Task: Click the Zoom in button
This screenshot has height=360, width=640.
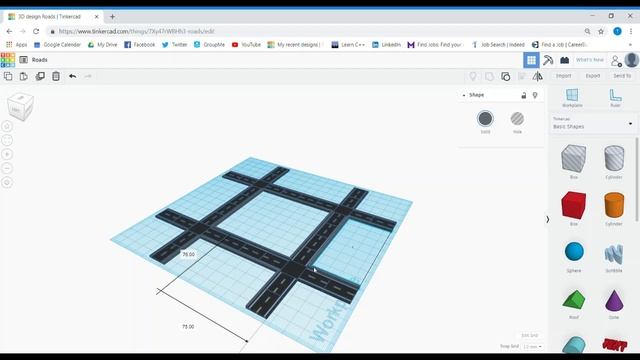Action: click(7, 154)
